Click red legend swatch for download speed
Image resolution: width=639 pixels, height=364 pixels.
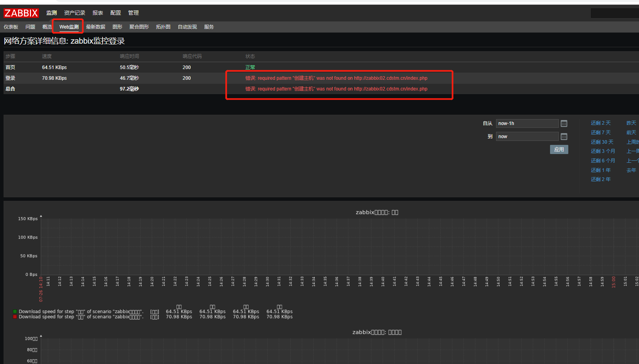[x=15, y=317]
